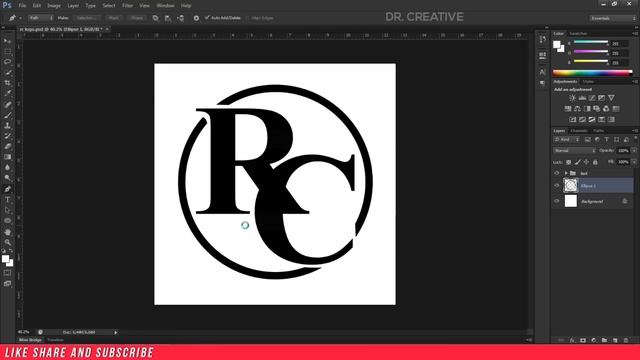Open the Fill slider dropdown arrow
This screenshot has width=640, height=360.
pyautogui.click(x=634, y=162)
